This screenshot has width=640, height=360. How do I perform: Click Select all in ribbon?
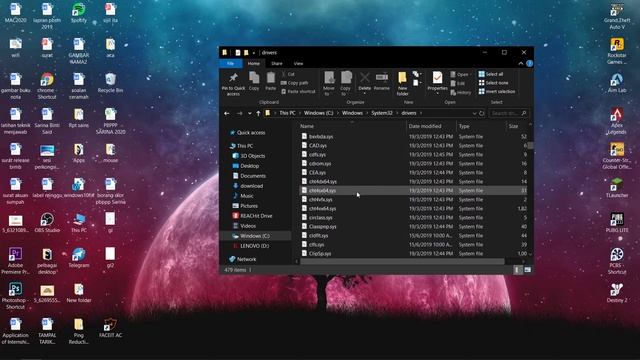coord(491,74)
